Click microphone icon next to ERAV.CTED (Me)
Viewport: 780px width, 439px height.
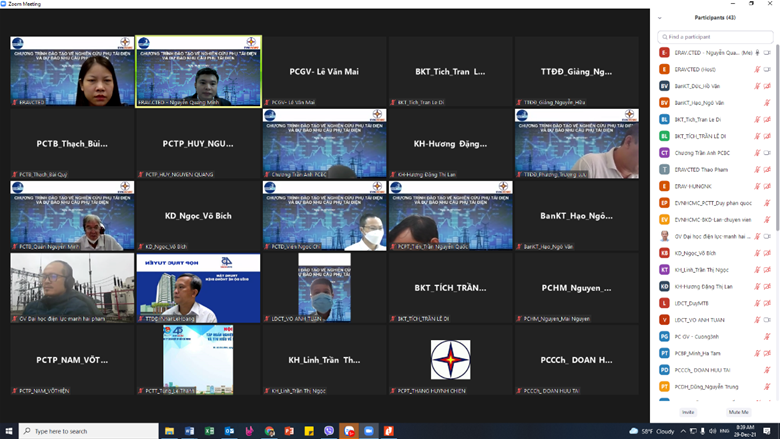pos(757,53)
